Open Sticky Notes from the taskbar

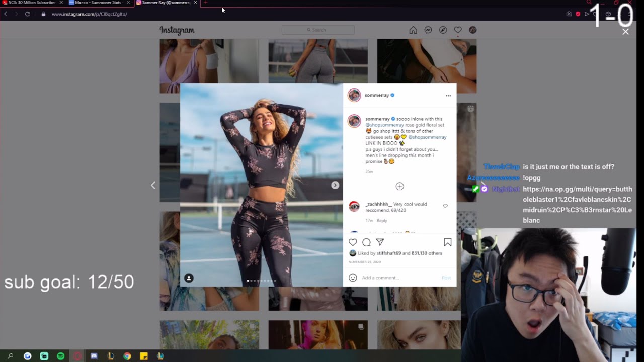[x=144, y=356]
